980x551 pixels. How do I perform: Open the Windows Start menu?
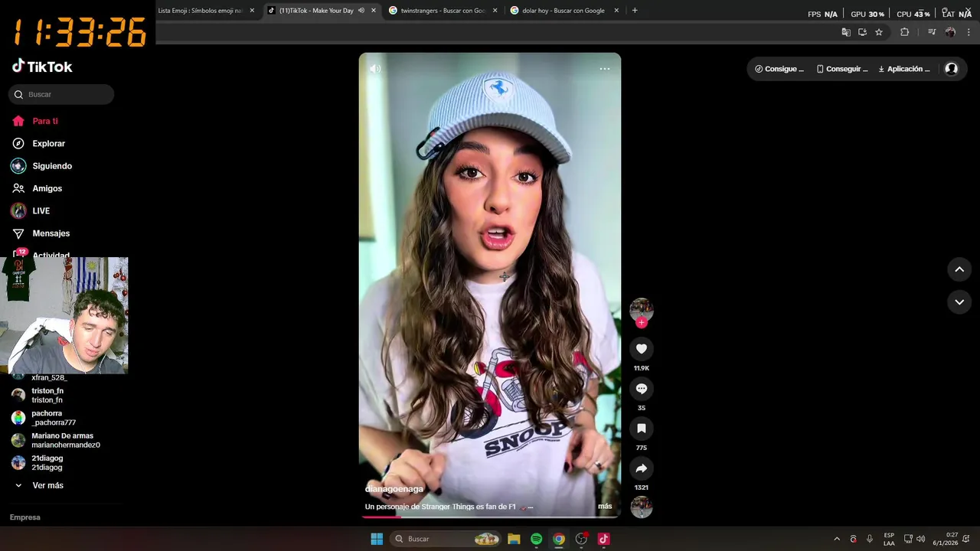tap(377, 539)
